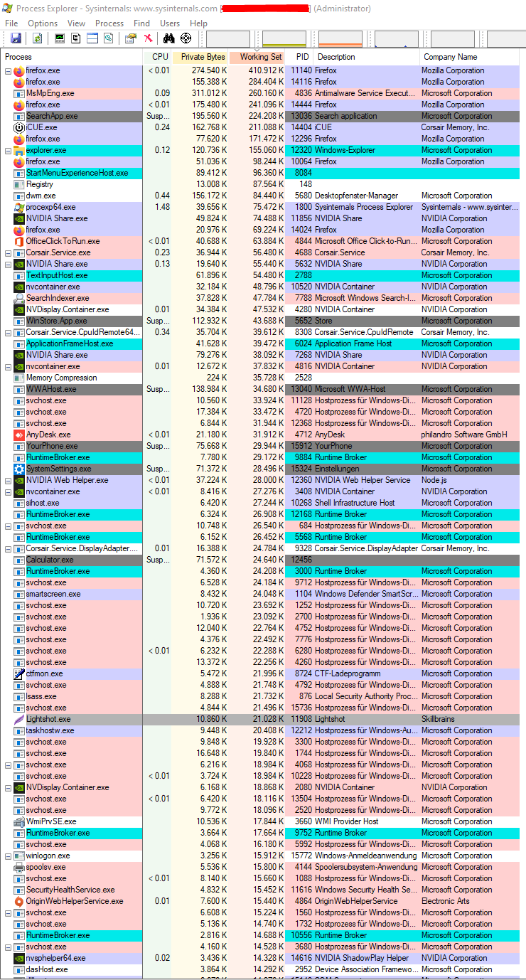The image size is (526, 980).
Task: Click the OfficeClickToRun.exe Office icon
Action: point(19,241)
